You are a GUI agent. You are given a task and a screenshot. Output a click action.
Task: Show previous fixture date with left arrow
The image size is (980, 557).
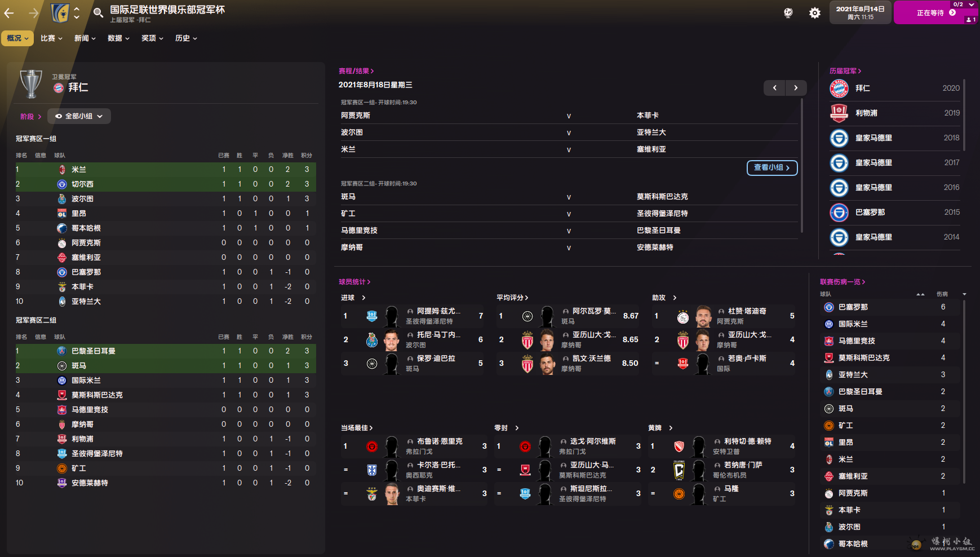(x=774, y=88)
